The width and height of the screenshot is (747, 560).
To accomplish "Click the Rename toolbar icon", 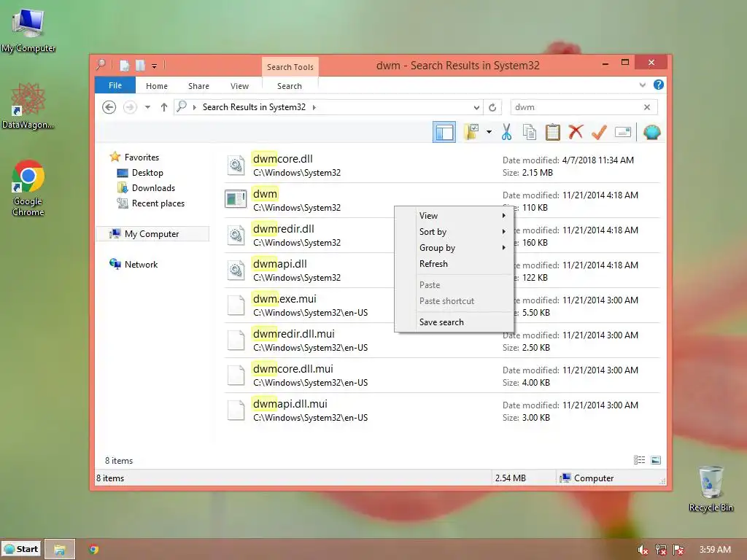I will click(x=623, y=132).
